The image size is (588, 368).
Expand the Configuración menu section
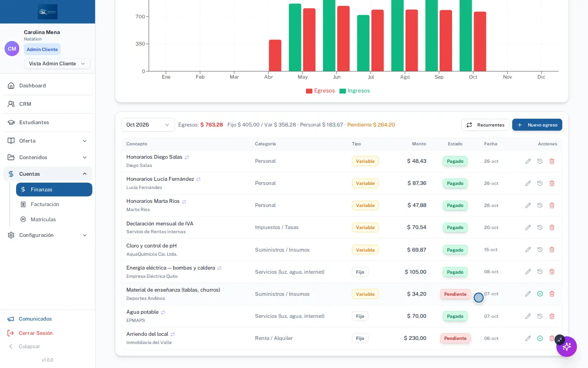(48, 235)
